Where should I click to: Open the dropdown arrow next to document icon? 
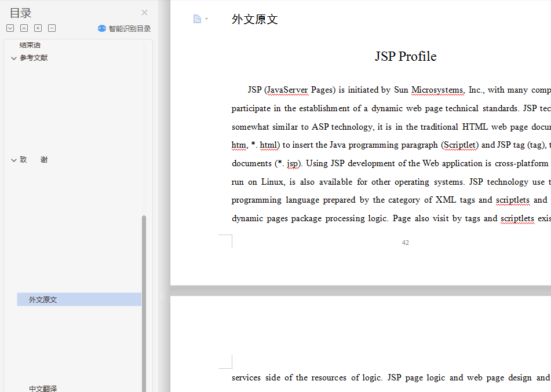[x=207, y=19]
